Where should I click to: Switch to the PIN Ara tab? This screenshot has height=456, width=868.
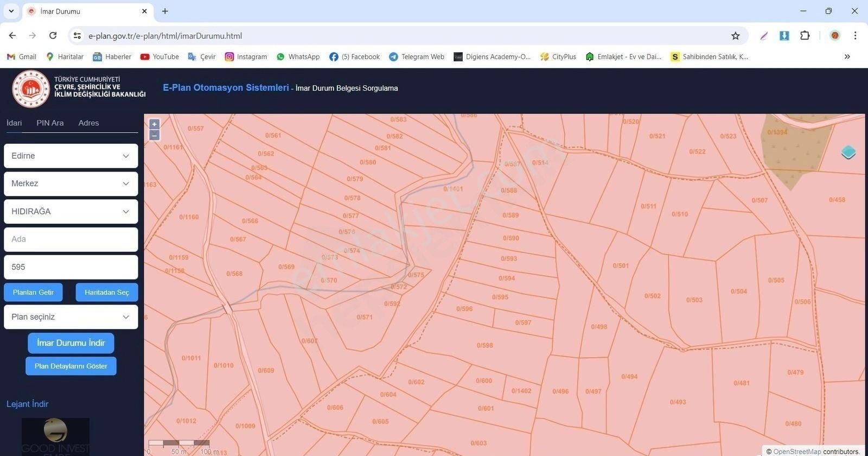click(50, 123)
